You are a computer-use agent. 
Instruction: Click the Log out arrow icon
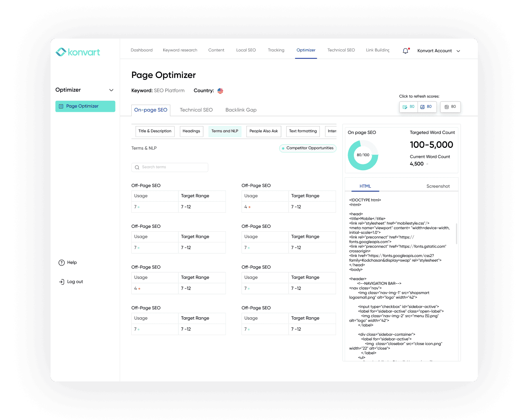[62, 282]
